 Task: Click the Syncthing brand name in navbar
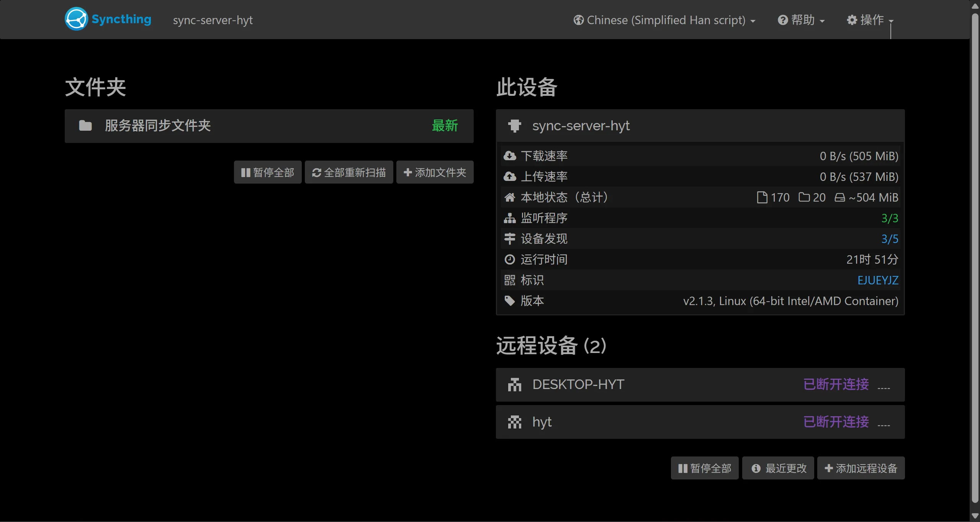pyautogui.click(x=121, y=19)
